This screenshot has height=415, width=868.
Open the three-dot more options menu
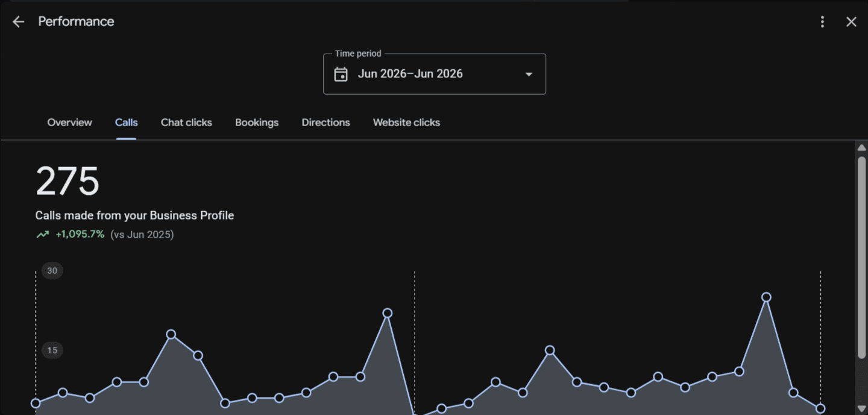pyautogui.click(x=822, y=22)
